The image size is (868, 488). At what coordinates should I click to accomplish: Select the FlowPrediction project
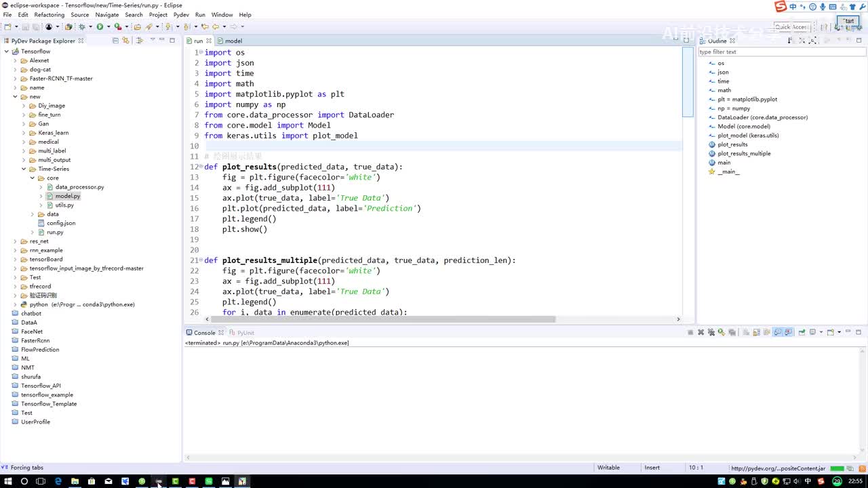pyautogui.click(x=40, y=350)
